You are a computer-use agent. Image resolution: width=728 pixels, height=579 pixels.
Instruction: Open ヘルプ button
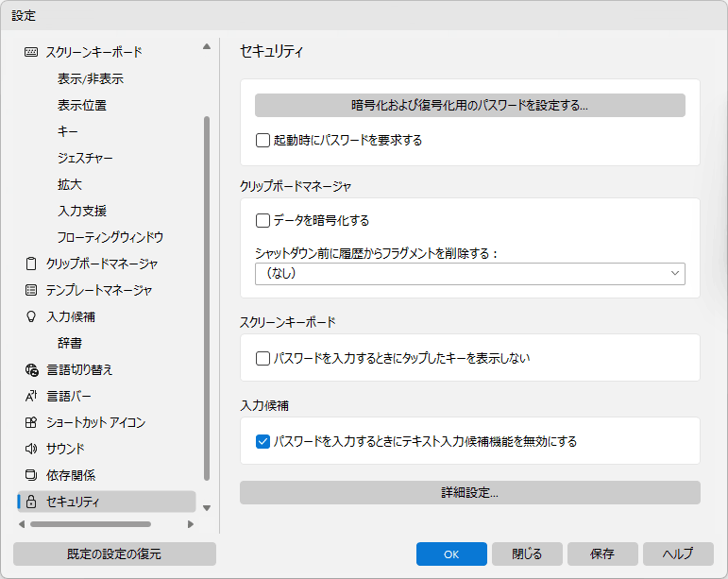point(678,553)
